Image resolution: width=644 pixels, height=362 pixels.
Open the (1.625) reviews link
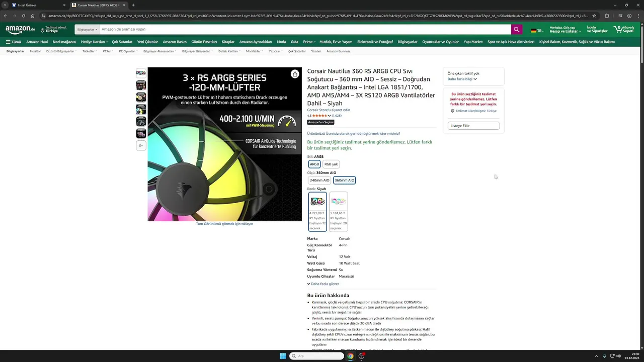tap(337, 116)
